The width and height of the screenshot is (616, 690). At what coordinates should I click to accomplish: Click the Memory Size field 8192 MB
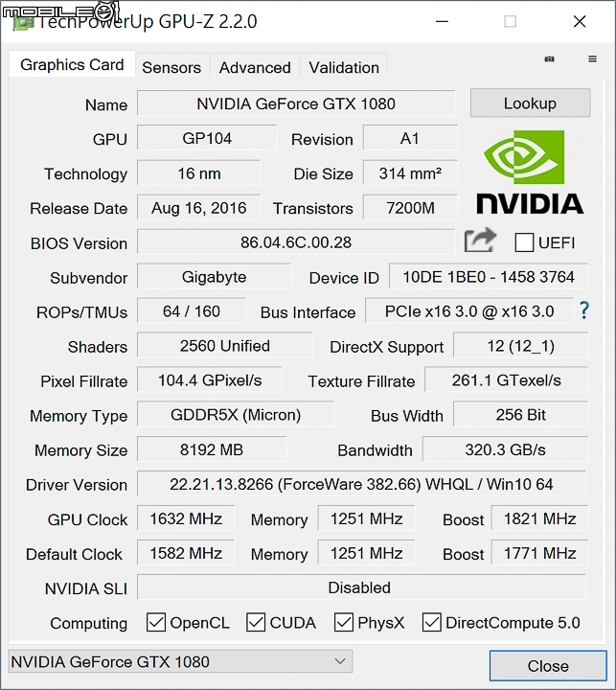(212, 449)
